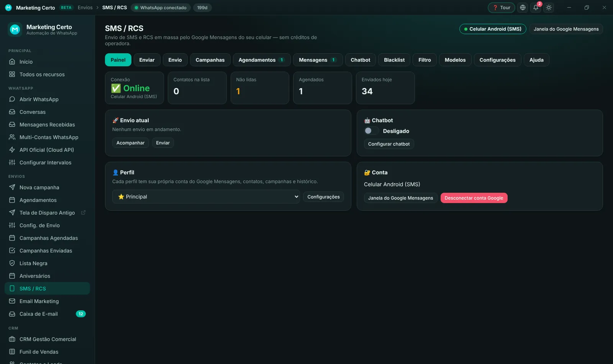Image resolution: width=613 pixels, height=364 pixels.
Task: Click the Marketing Certo logo in the sidebar
Action: pyautogui.click(x=15, y=30)
